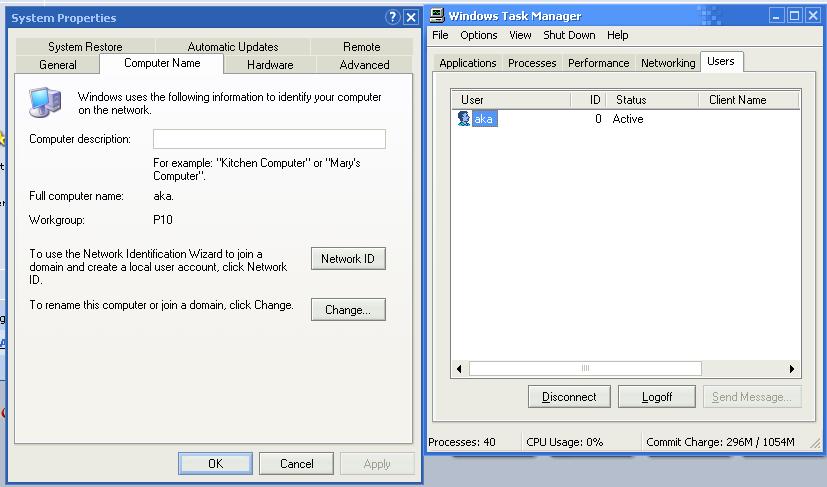Click the Logoff button
The image size is (827, 487).
(x=657, y=397)
